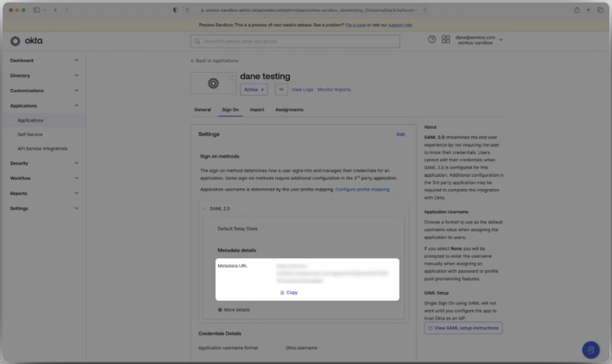Click the Okta logo in the header

tap(27, 41)
